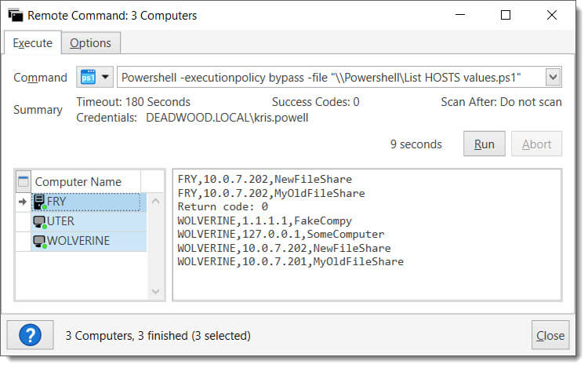Click the 'Timeout: 180 Seconds' summary text

click(133, 102)
